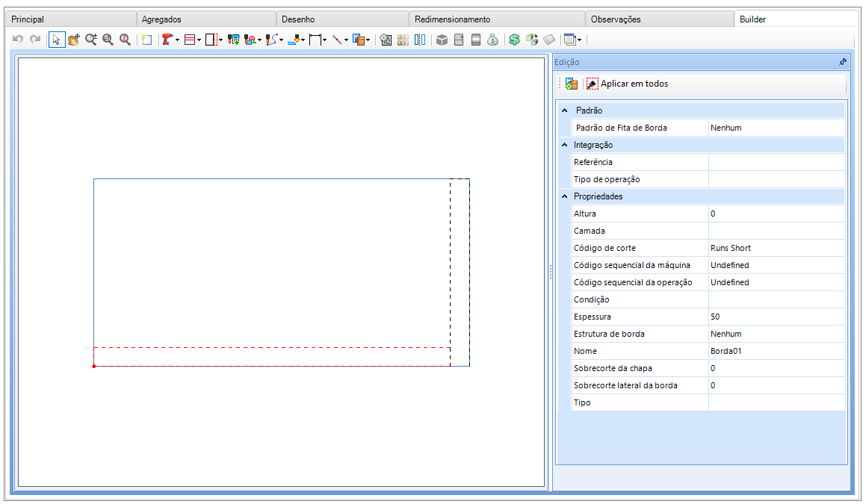Image resolution: width=866 pixels, height=504 pixels.
Task: Click the Nome field containing Borda01
Action: (x=776, y=351)
